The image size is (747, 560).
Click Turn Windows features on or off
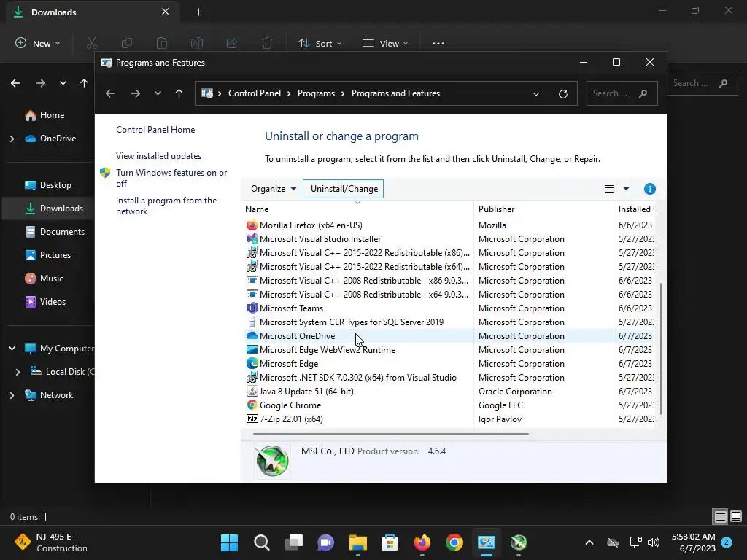tap(171, 178)
